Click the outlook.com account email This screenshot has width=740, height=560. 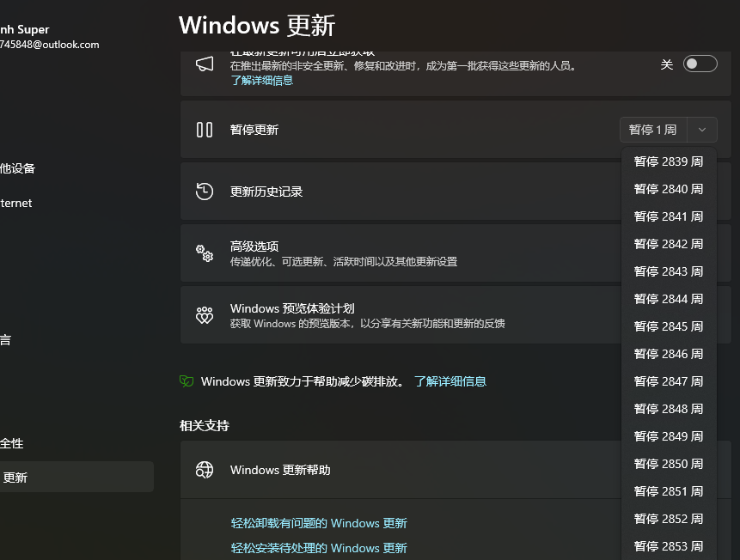[50, 45]
